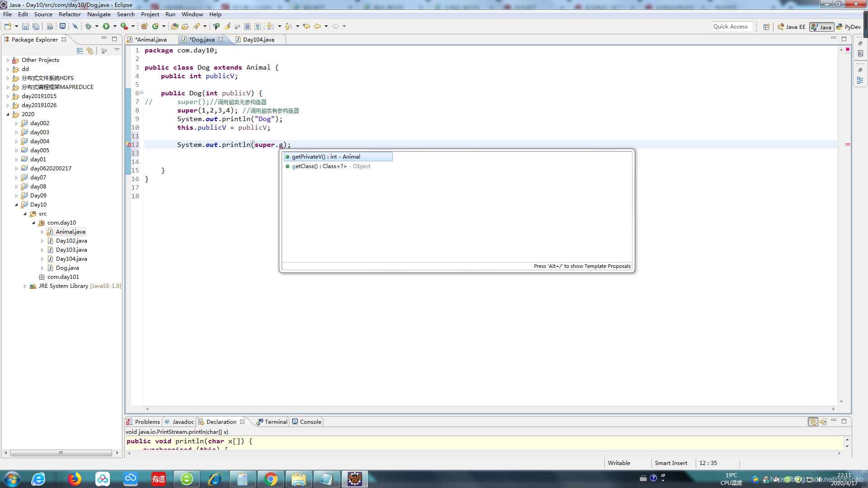
Task: Click the Back navigation arrow
Action: pos(317,27)
